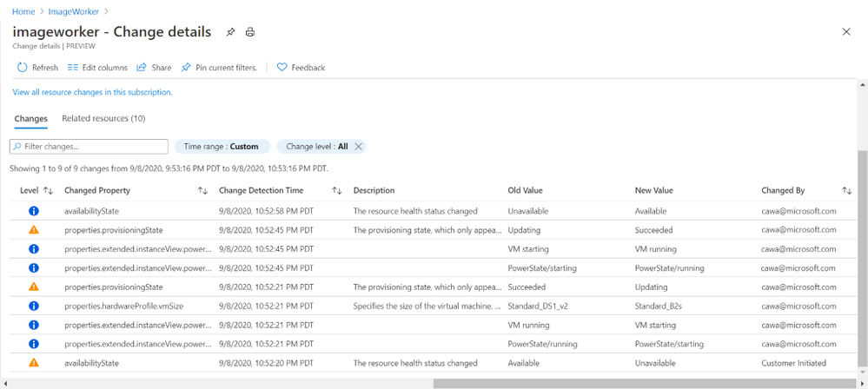This screenshot has height=389, width=868.
Task: Click info icon of PowerState/running to starting row
Action: 34,344
